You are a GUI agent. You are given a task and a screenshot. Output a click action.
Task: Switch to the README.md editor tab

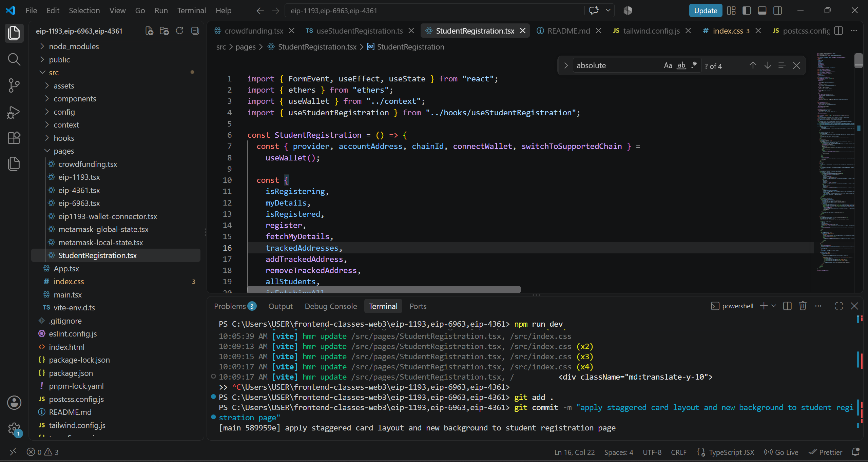click(568, 31)
